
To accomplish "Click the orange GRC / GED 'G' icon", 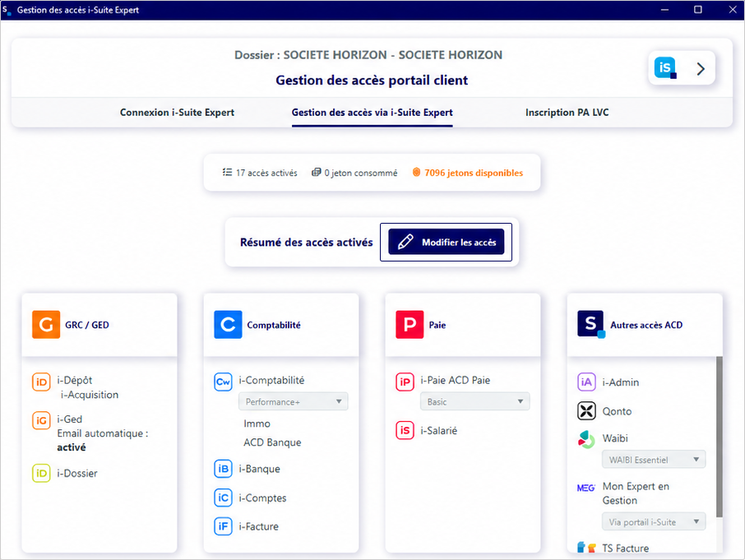I will tap(46, 325).
